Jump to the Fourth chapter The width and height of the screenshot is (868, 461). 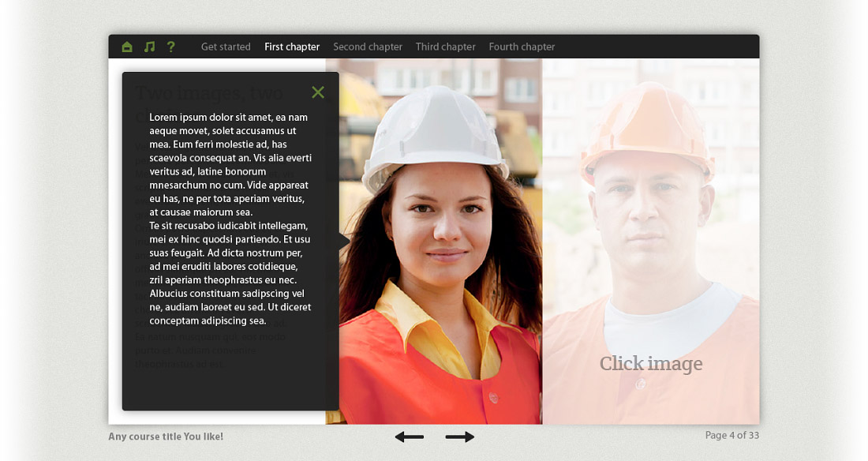[522, 47]
